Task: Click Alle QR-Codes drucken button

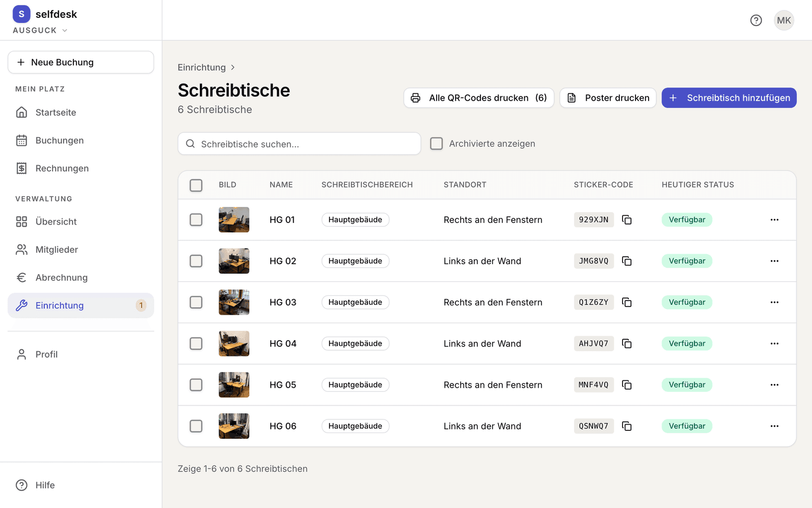Action: pyautogui.click(x=479, y=98)
